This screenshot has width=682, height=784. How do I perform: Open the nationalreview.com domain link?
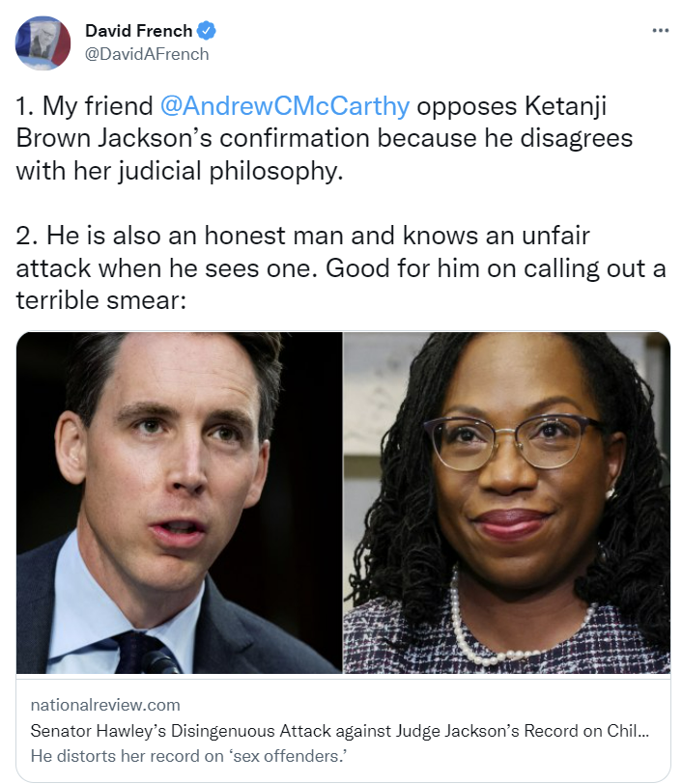(105, 705)
